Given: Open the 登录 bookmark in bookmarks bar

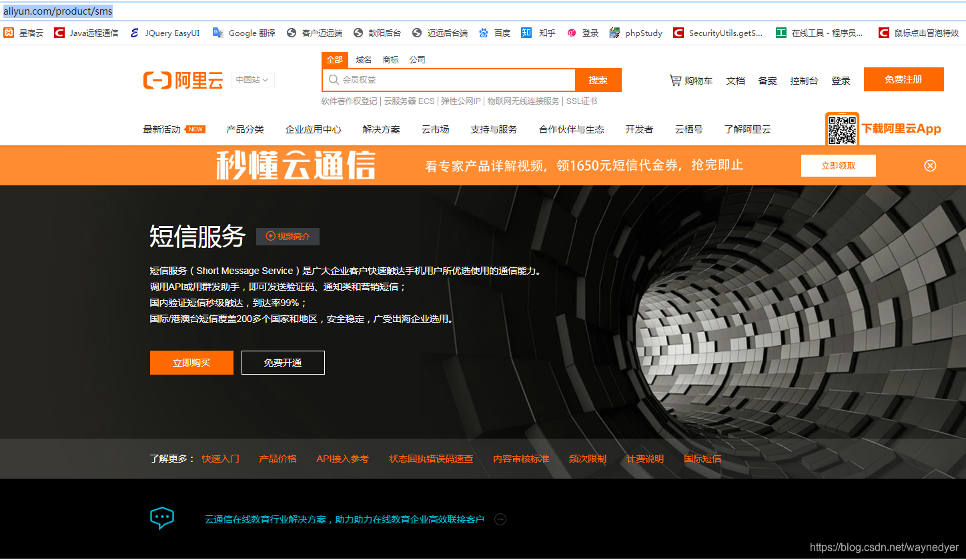Looking at the screenshot, I should (582, 33).
